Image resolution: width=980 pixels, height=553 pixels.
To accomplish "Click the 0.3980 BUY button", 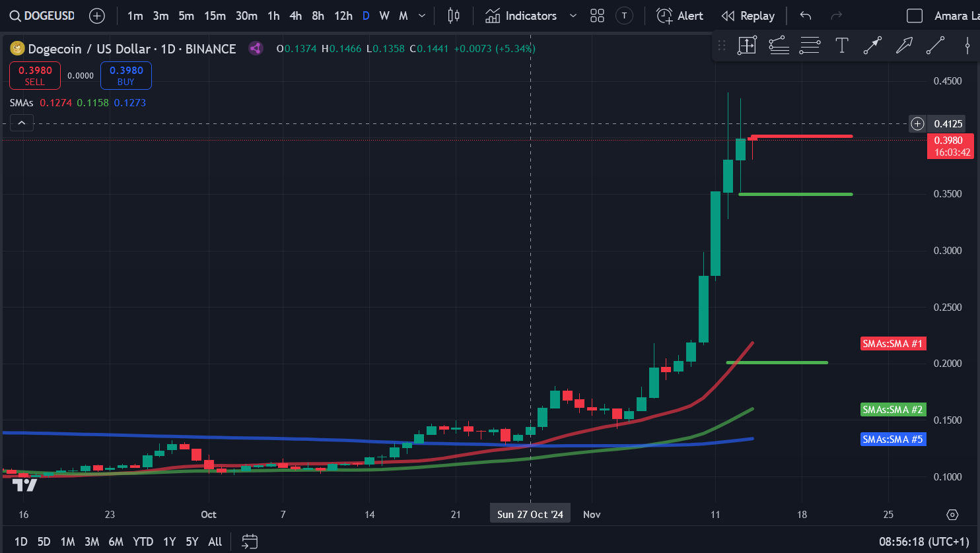I will point(126,75).
